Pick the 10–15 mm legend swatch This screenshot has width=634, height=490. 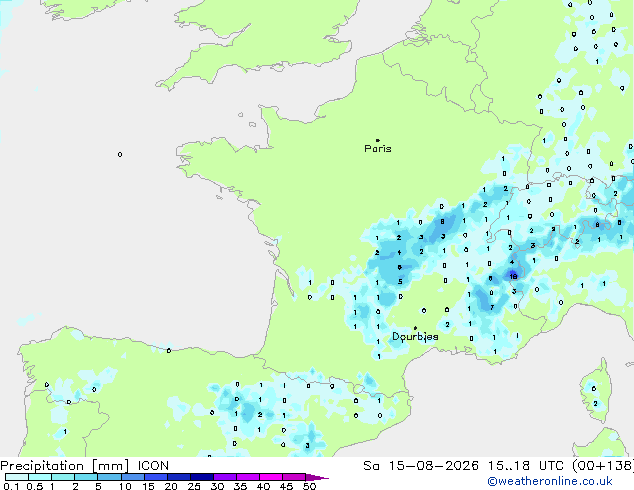point(132,477)
